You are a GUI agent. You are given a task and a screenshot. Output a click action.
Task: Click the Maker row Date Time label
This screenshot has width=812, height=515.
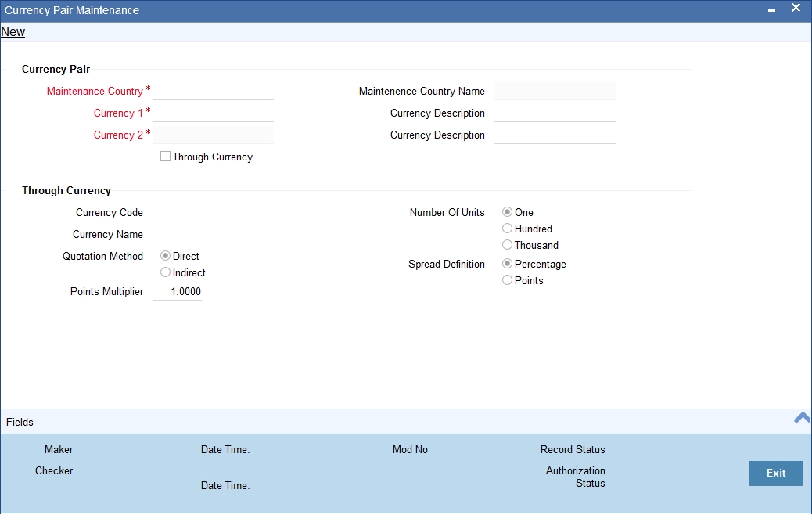point(225,450)
